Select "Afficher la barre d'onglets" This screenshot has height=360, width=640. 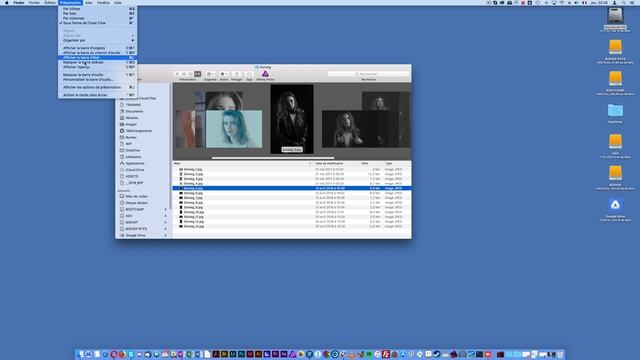click(97, 48)
